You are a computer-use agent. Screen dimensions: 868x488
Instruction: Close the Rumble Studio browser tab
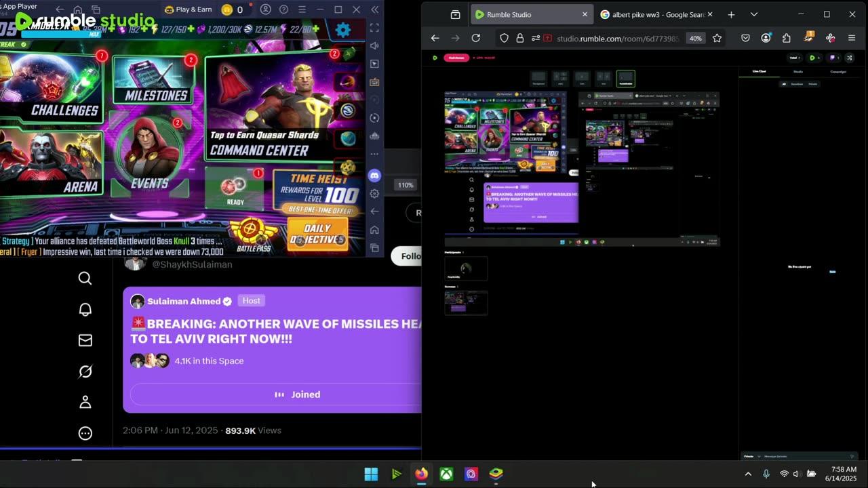coord(585,14)
